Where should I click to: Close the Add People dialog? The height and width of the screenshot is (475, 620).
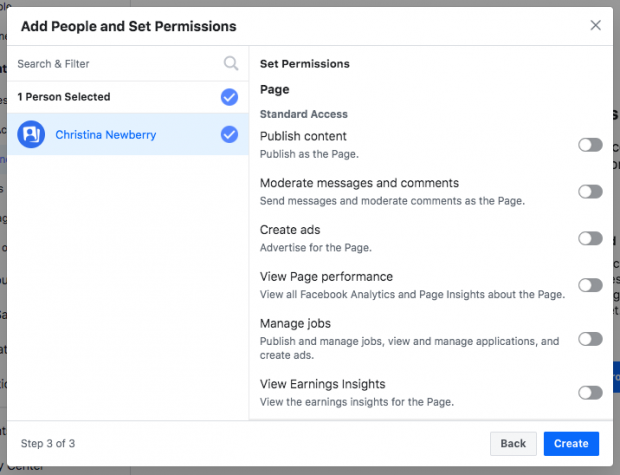(x=596, y=25)
